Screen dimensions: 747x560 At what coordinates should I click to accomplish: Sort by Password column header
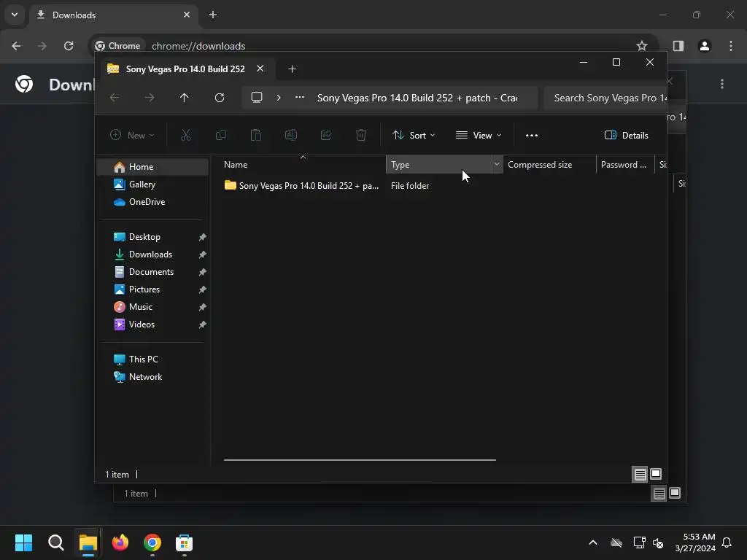tap(625, 164)
